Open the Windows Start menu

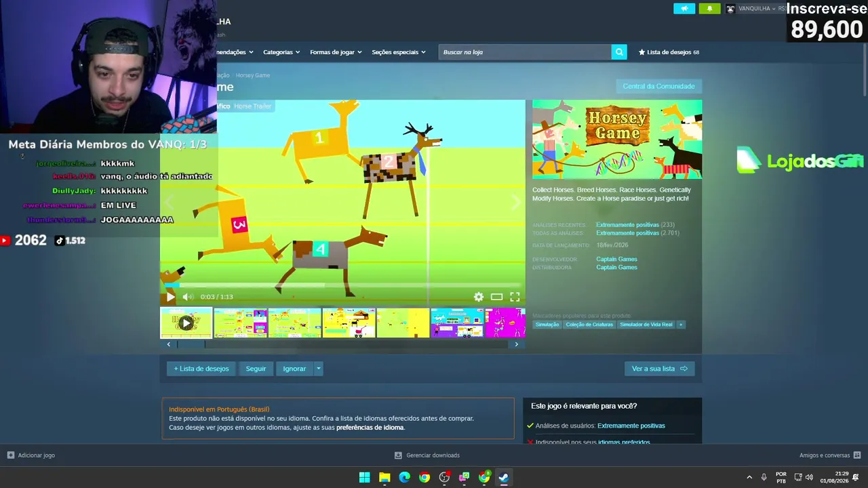(x=364, y=477)
